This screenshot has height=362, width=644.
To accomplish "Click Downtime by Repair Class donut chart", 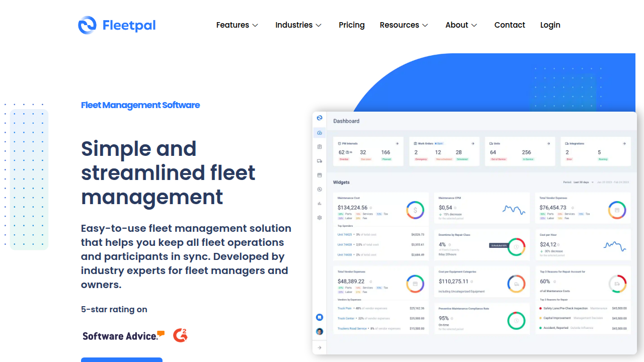I will click(516, 247).
